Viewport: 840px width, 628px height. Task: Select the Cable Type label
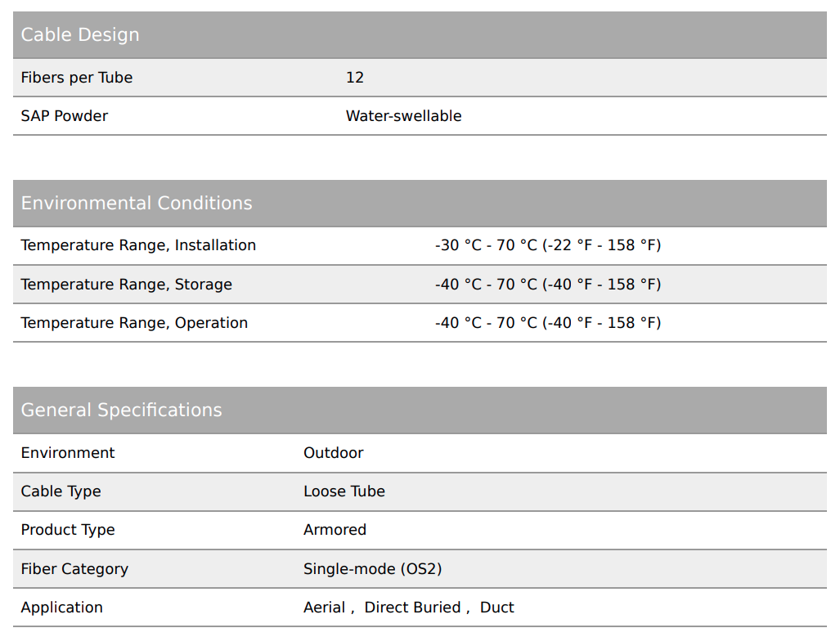tap(61, 491)
